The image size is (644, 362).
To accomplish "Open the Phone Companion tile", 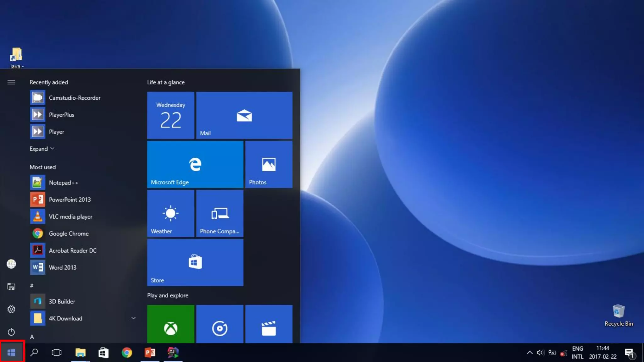I will click(x=219, y=213).
